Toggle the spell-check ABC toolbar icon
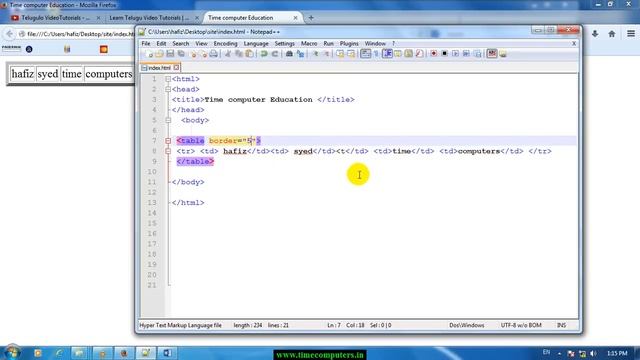The height and width of the screenshot is (360, 640). (492, 54)
